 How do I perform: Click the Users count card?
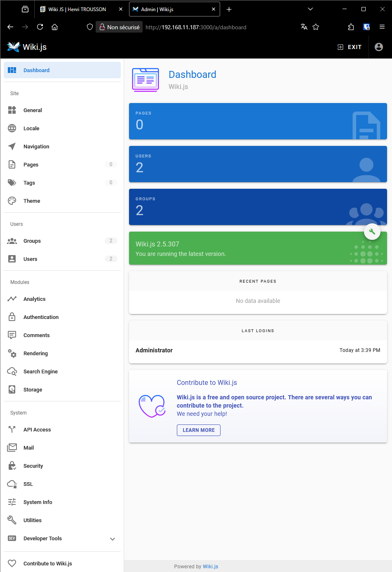[258, 164]
